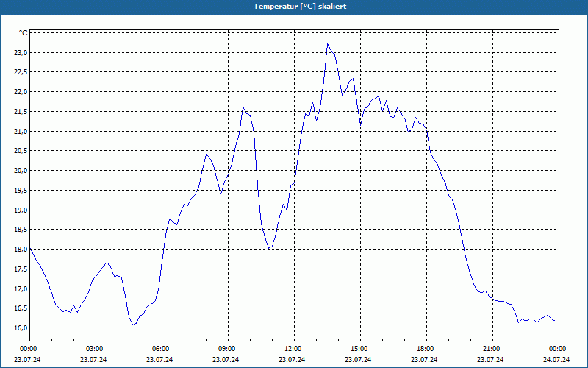Click the 21,5 y-axis label

click(21, 112)
